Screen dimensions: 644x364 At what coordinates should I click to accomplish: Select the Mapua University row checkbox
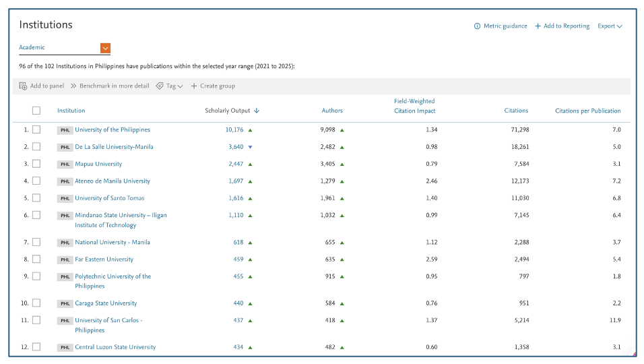click(x=36, y=164)
